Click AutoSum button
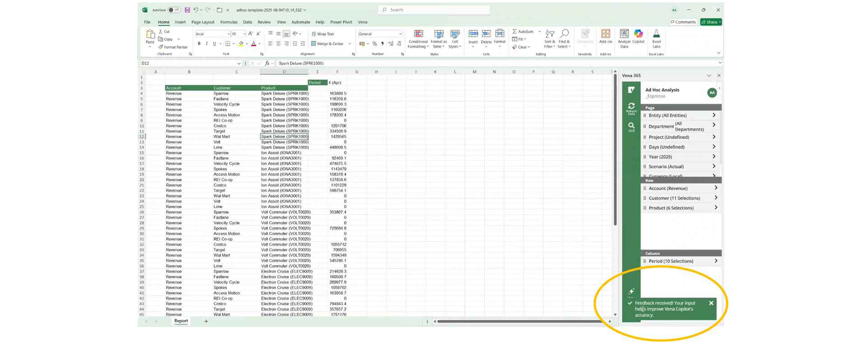Image resolution: width=868 pixels, height=348 pixels. tap(523, 32)
